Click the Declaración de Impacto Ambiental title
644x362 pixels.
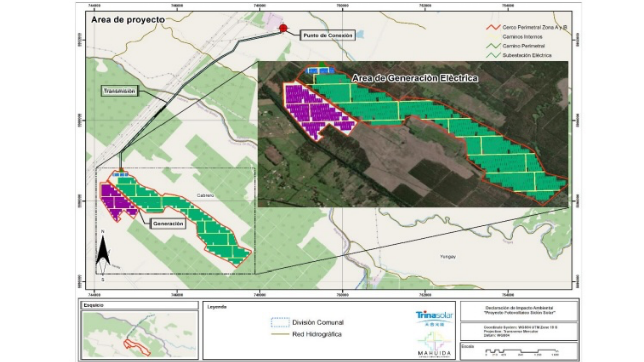coord(519,307)
